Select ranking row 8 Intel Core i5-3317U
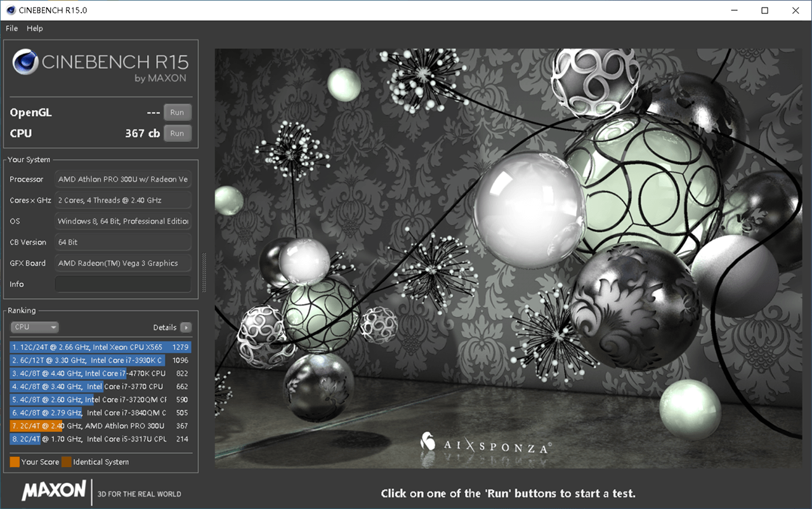This screenshot has width=812, height=509. pos(100,439)
